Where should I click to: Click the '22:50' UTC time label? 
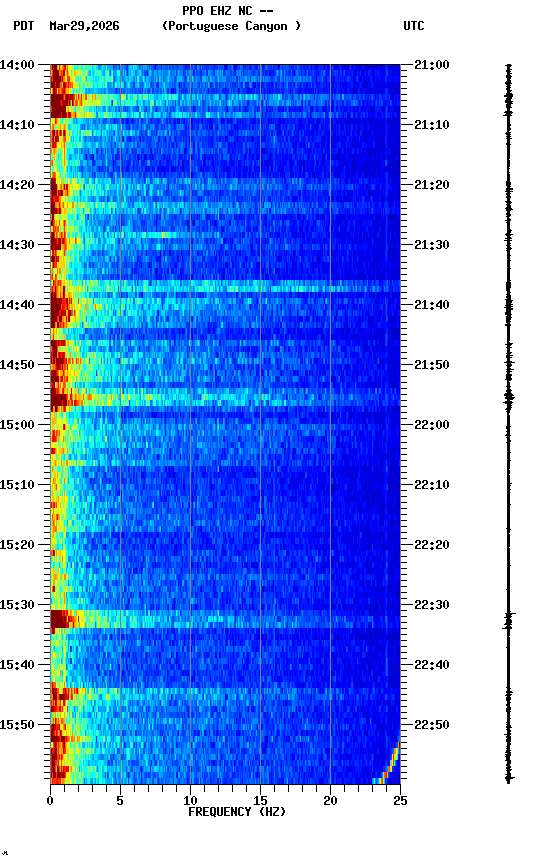click(432, 725)
